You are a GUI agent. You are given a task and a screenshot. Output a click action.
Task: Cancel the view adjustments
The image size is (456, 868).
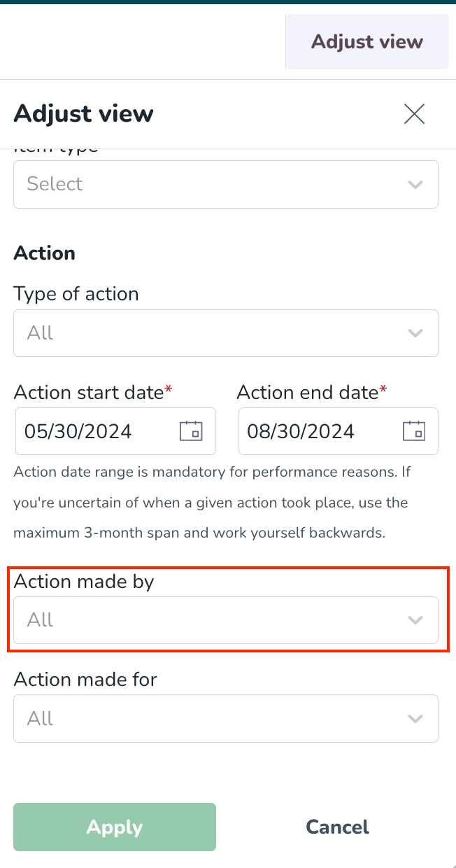point(338,827)
